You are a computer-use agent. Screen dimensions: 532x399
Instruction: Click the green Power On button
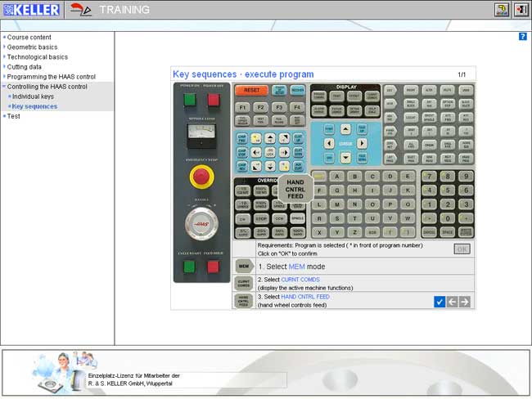pyautogui.click(x=190, y=100)
